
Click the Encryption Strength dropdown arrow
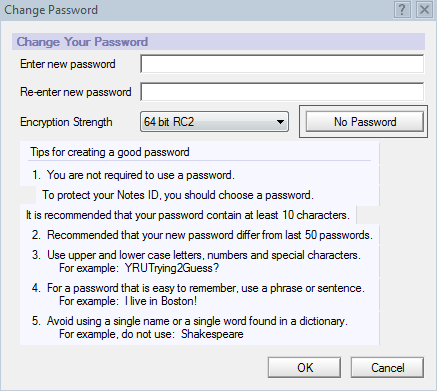(x=281, y=122)
